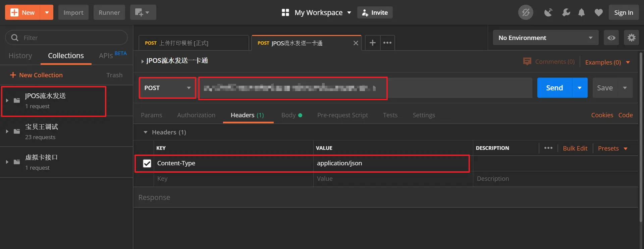Open the wrench settings icon
644x249 pixels.
point(566,12)
